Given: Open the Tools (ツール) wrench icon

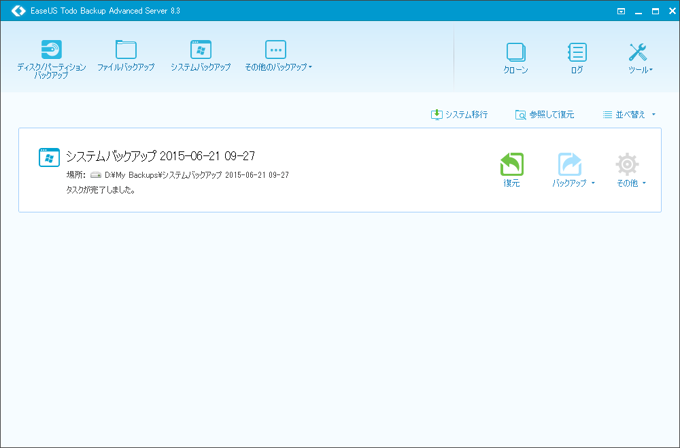Looking at the screenshot, I should point(638,52).
